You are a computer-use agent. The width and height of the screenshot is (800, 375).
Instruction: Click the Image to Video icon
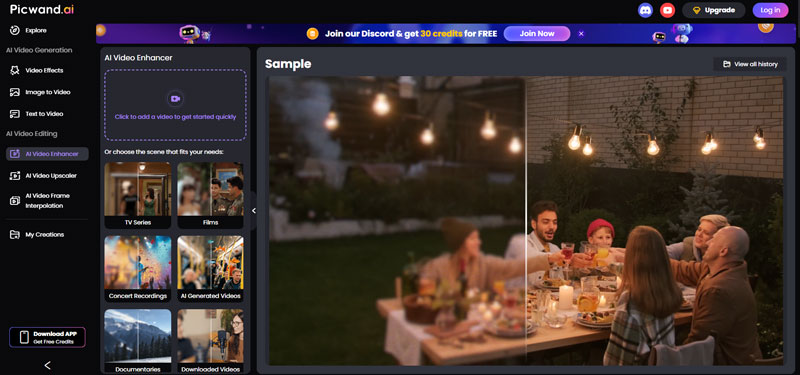pyautogui.click(x=15, y=92)
